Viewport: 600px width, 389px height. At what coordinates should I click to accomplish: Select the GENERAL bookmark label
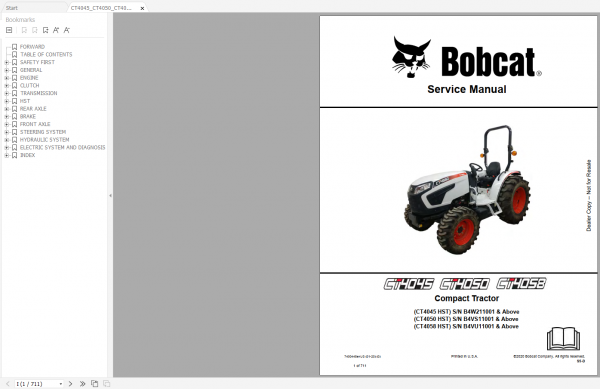[x=31, y=70]
